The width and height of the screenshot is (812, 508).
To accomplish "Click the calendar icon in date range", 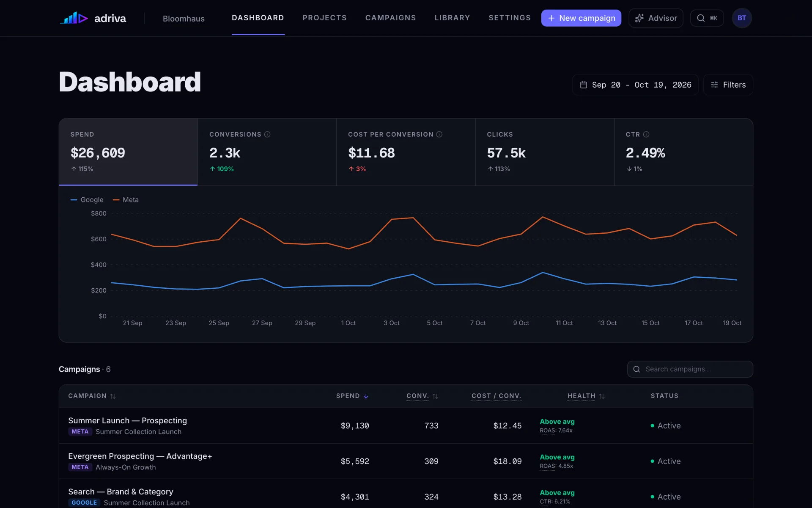I will (584, 85).
